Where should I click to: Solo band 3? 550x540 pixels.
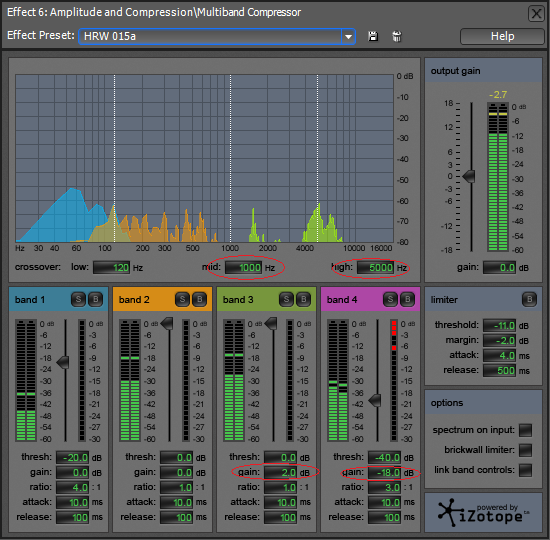(x=286, y=299)
